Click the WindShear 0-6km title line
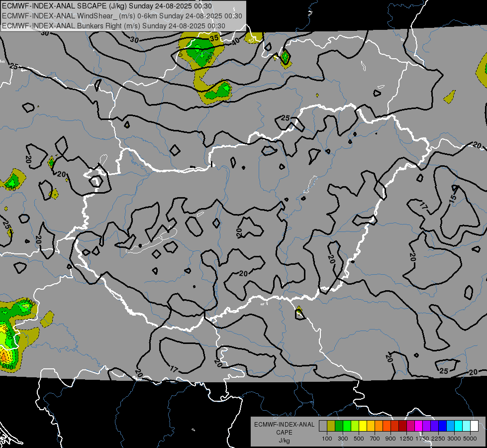The image size is (487, 448). coord(122,16)
